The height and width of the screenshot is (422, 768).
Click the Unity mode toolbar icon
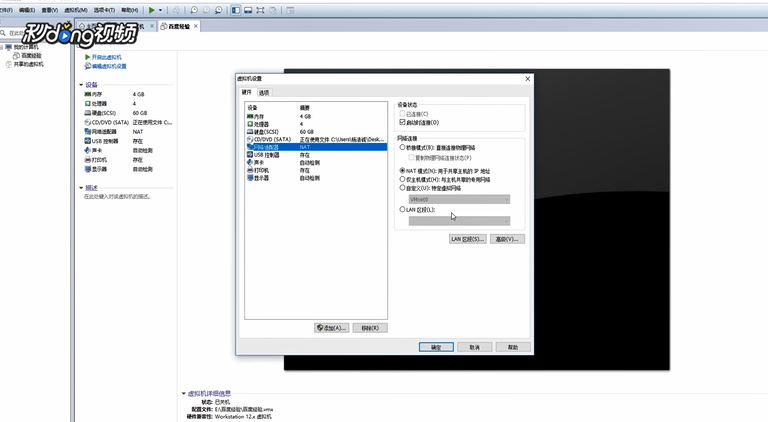273,10
